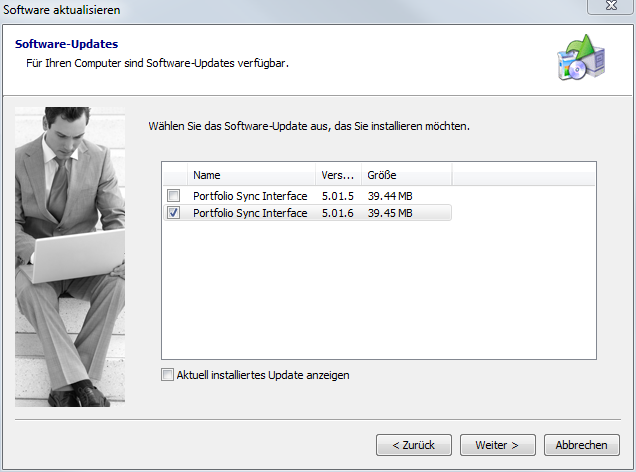This screenshot has width=636, height=472.
Task: Select the first Portfolio Sync Interface entry name
Action: point(250,196)
